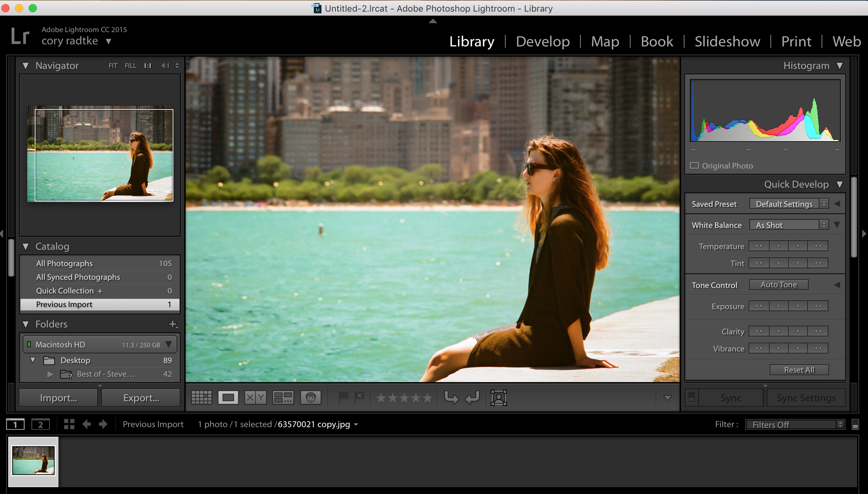This screenshot has height=494, width=868.
Task: Click the add folder plus icon
Action: click(x=173, y=324)
